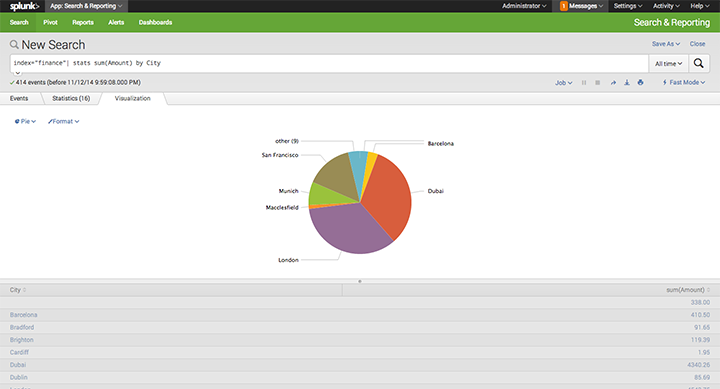Switch to the Events tab
Viewport: 720px width, 389px height.
coord(19,98)
